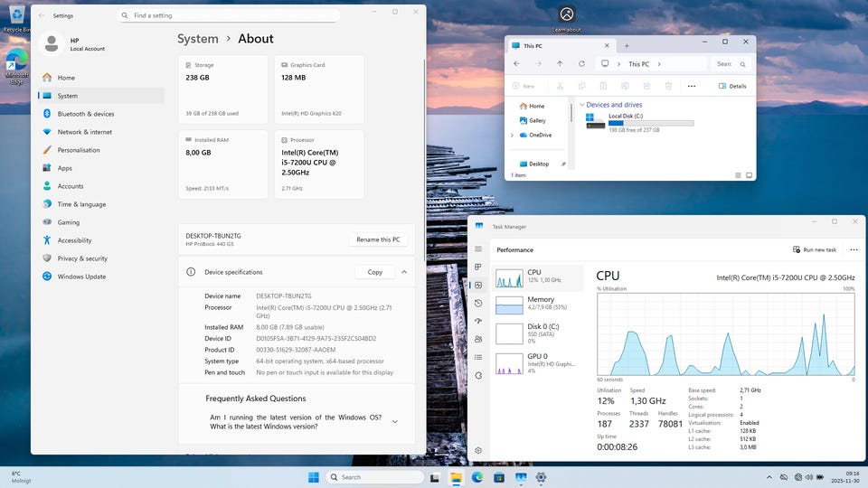
Task: Open Task Manager settings gear
Action: 478,450
